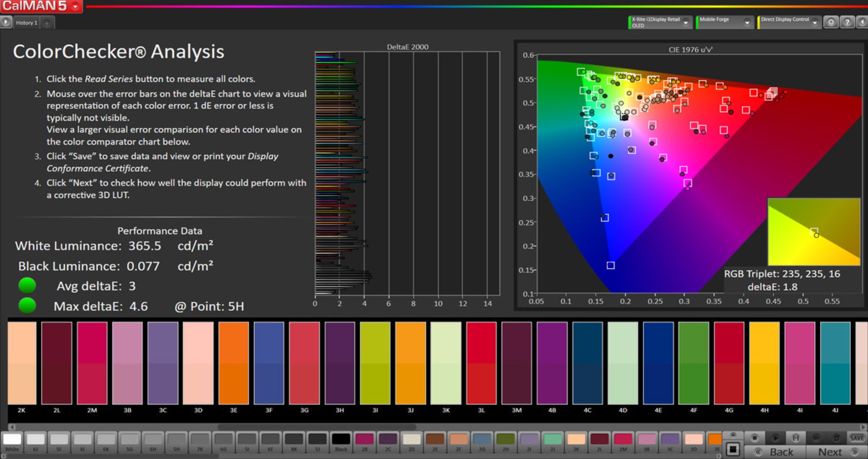Click the Avg deltaE green status indicator

tap(27, 286)
